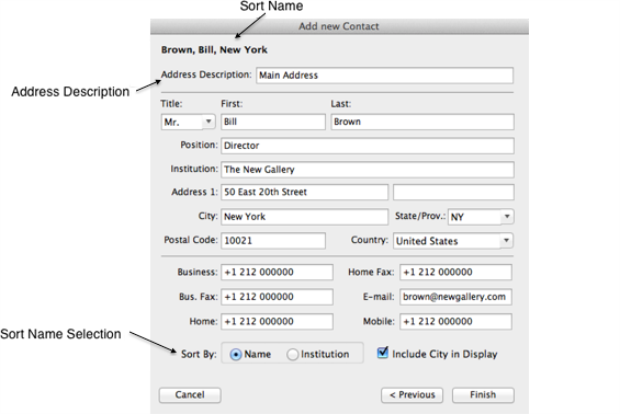Click the Institution field with The New Gallery
This screenshot has width=620, height=414.
(x=366, y=170)
